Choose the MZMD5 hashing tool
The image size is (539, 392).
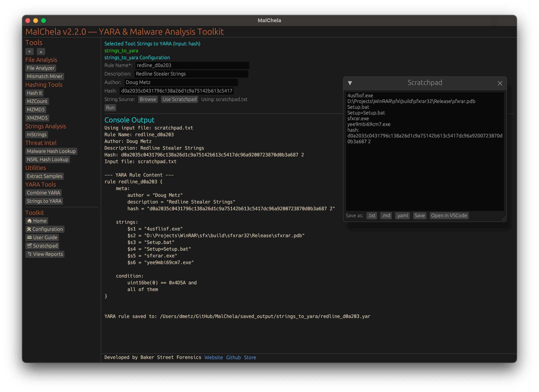coord(36,110)
